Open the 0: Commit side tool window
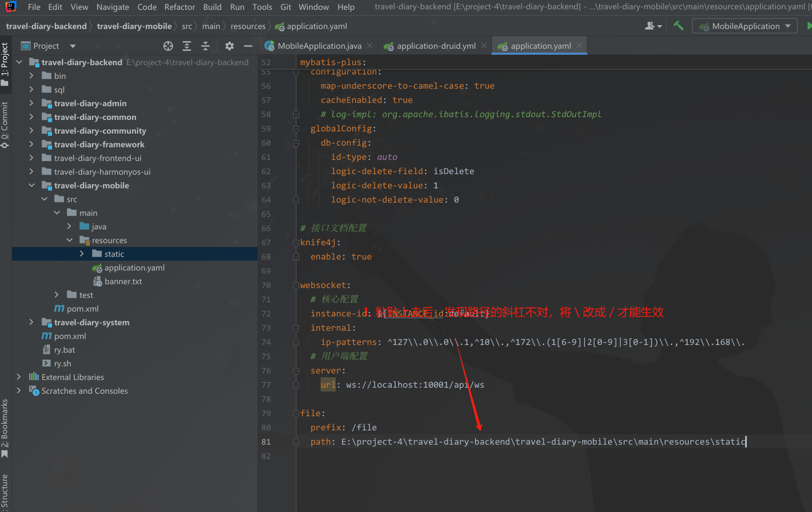Image resolution: width=812 pixels, height=512 pixels. (x=5, y=125)
